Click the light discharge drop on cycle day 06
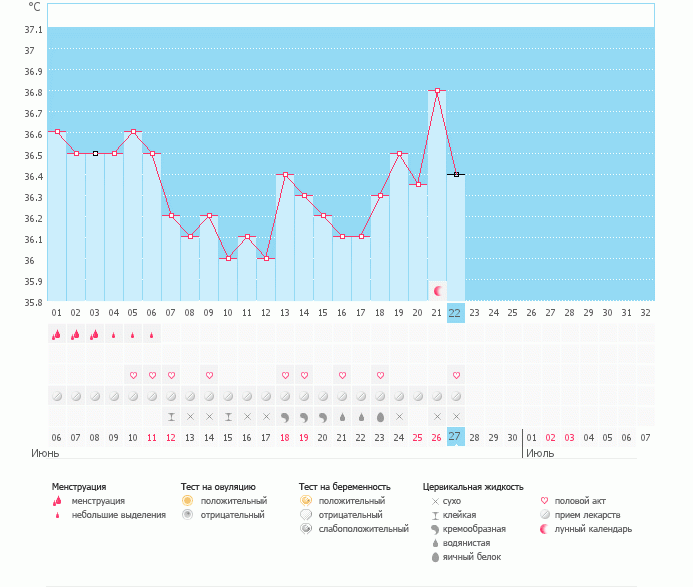This screenshot has height=587, width=693. pos(152,336)
